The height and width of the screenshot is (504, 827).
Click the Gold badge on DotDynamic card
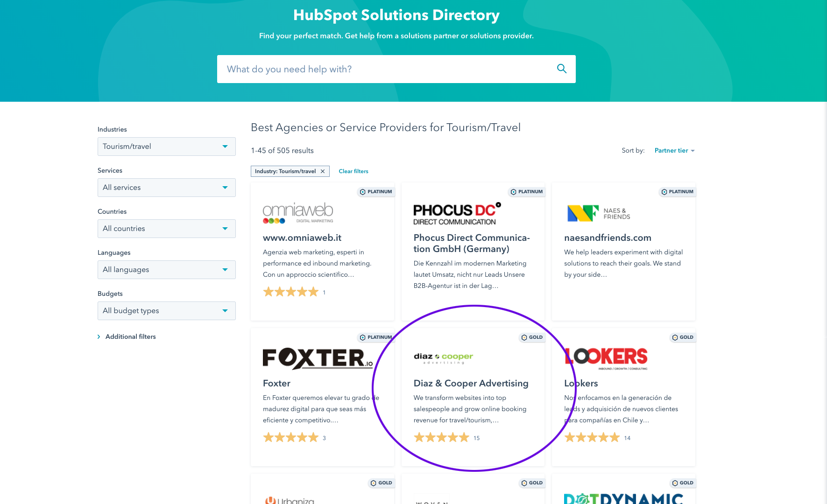pos(682,483)
